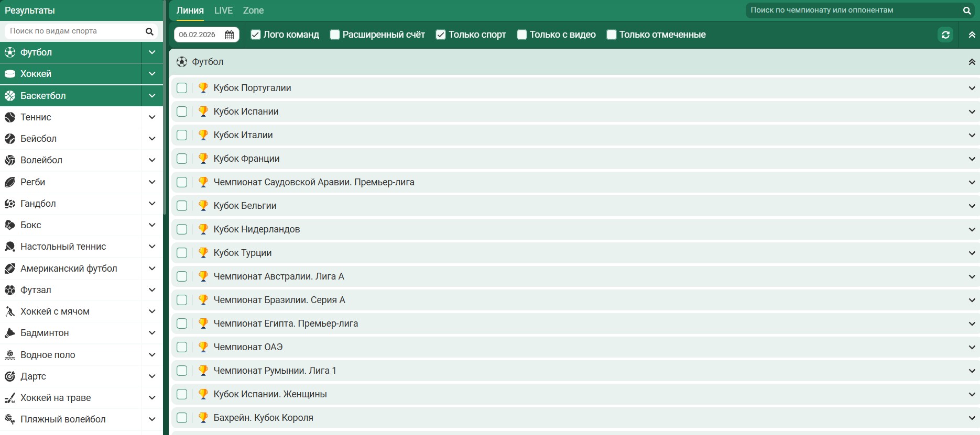Open Баскетбол in the sports sidebar
The image size is (980, 435).
click(x=43, y=96)
